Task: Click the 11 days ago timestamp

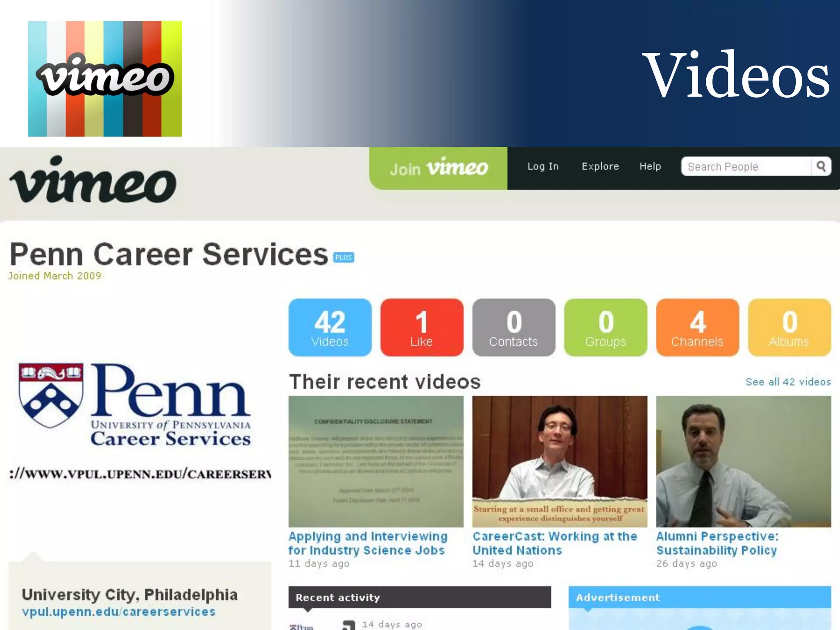Action: (319, 564)
